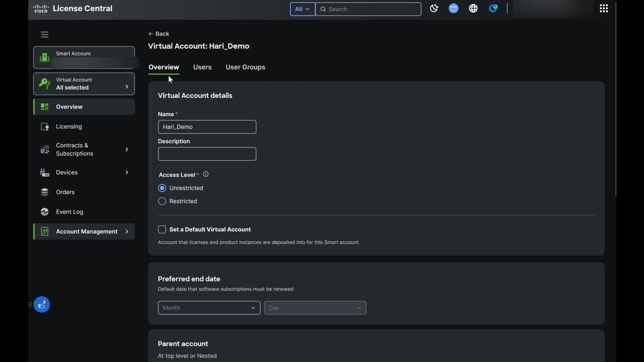Click the Name input field
Screen dimensions: 644x362
click(x=207, y=127)
